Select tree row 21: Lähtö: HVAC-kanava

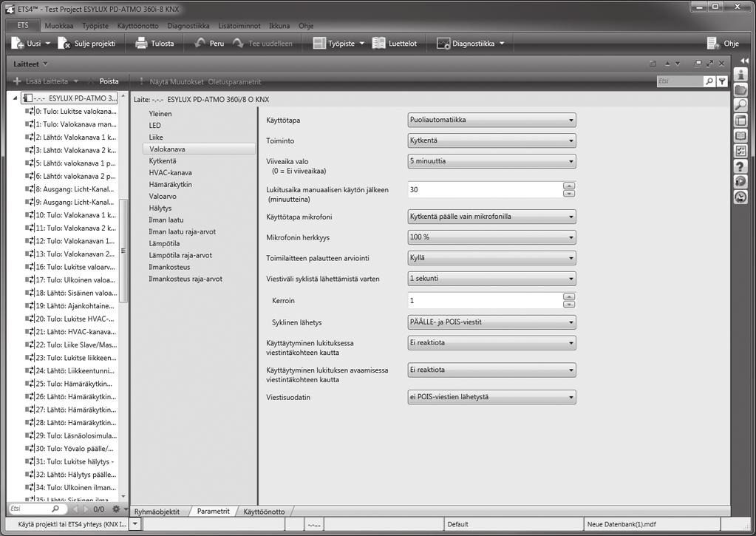[x=72, y=332]
